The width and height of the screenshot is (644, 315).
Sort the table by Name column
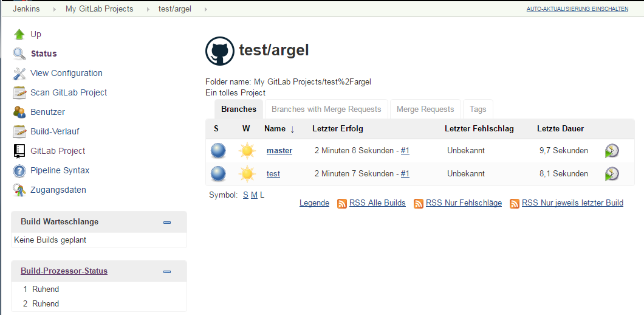[x=279, y=129]
